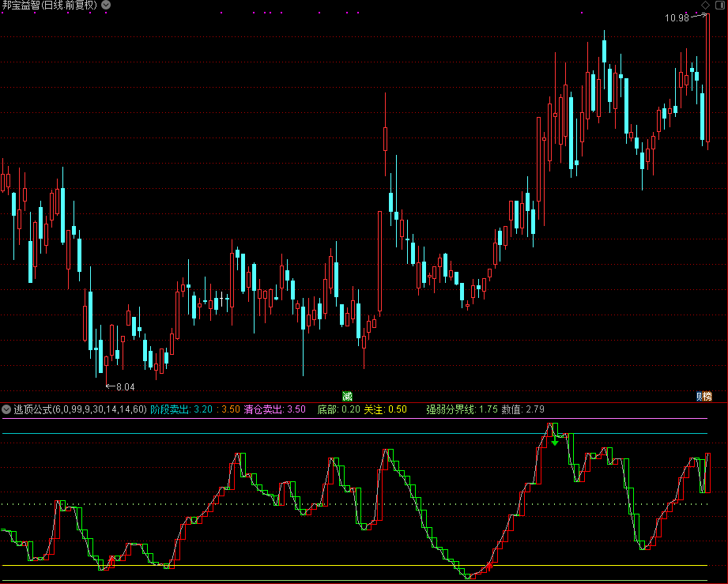Click the red up-arrow signal near 关注 line on the right
The image size is (728, 584).
click(x=488, y=566)
